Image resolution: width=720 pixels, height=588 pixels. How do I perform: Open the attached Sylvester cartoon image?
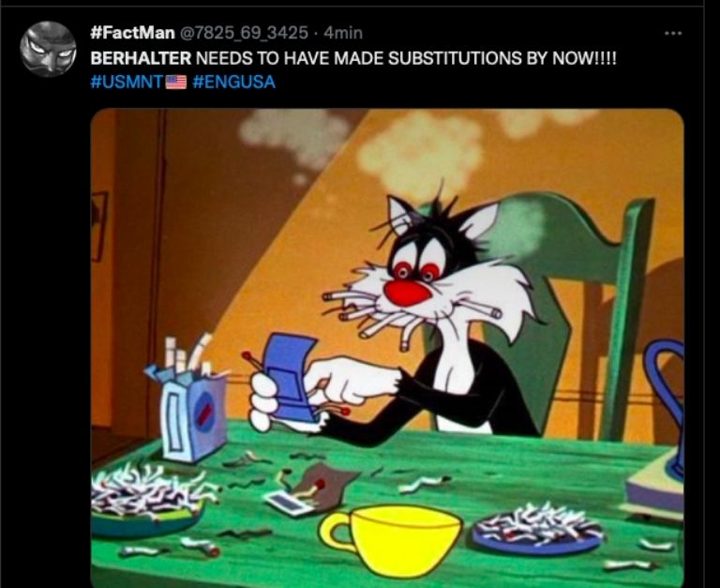(x=387, y=348)
